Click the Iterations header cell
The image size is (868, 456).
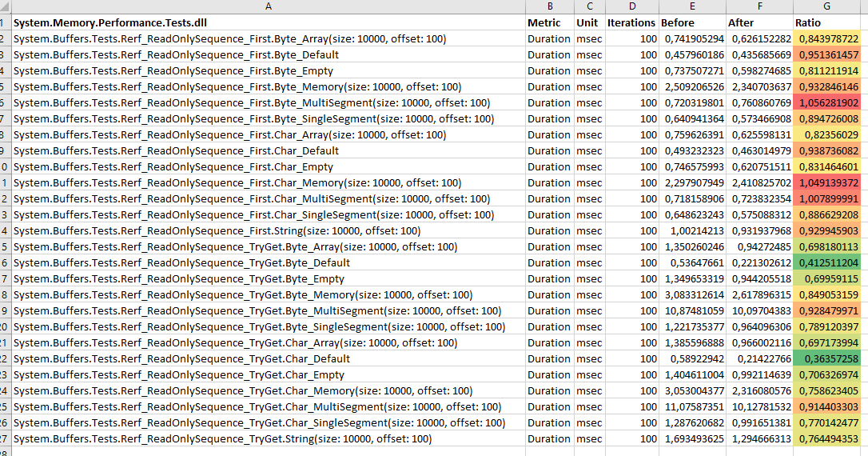click(x=632, y=22)
